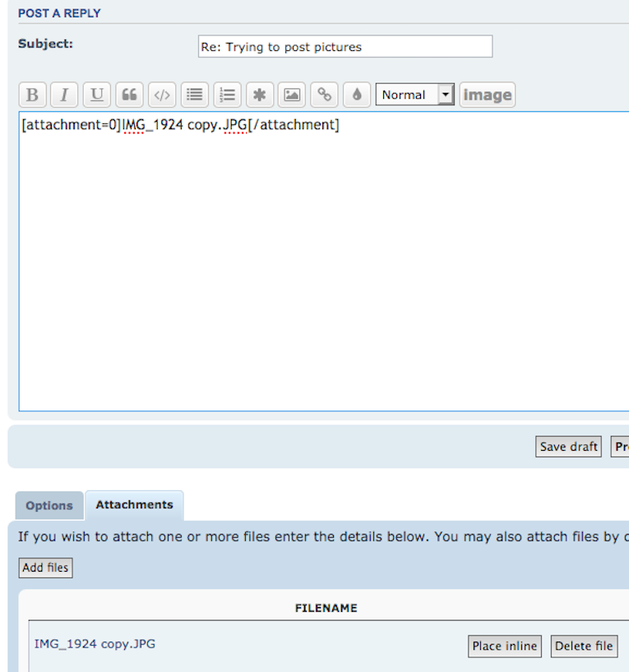Open the Normal font size dropdown
Image resolution: width=629 pixels, height=672 pixels.
tap(414, 95)
